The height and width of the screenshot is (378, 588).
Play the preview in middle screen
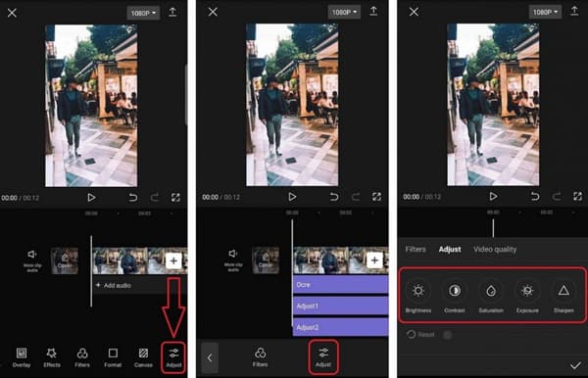tap(292, 197)
